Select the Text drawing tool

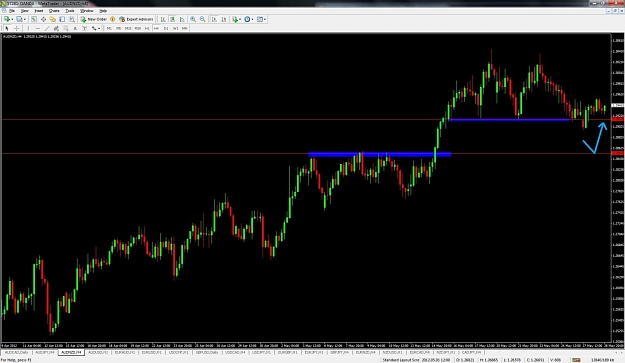point(75,28)
